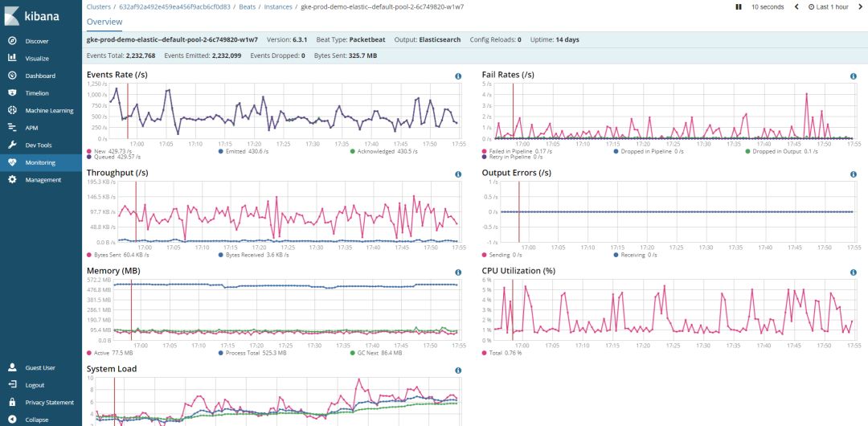Toggle Failed in Pipeline legend series
This screenshot has width=868, height=426.
tap(517, 150)
